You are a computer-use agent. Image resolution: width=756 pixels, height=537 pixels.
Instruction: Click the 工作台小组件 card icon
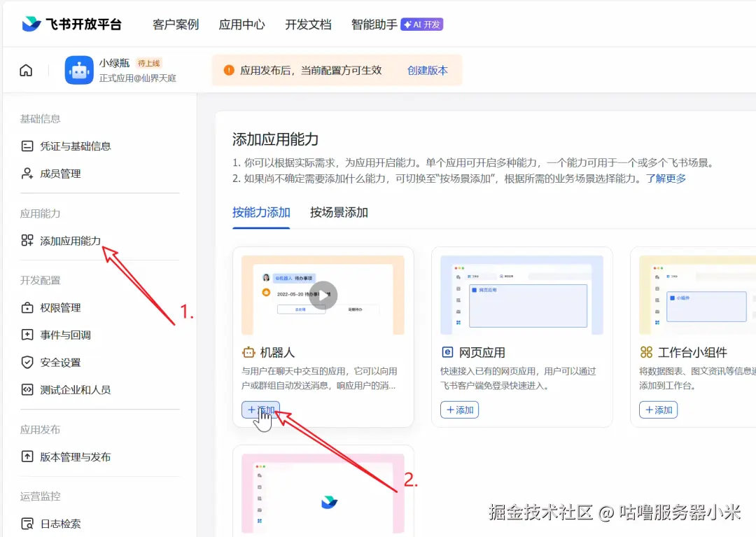point(646,352)
